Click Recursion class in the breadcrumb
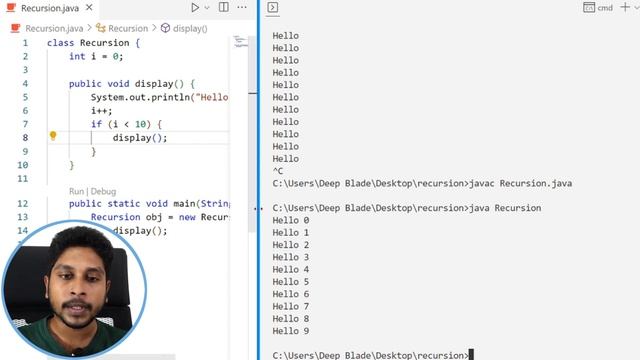 click(128, 28)
